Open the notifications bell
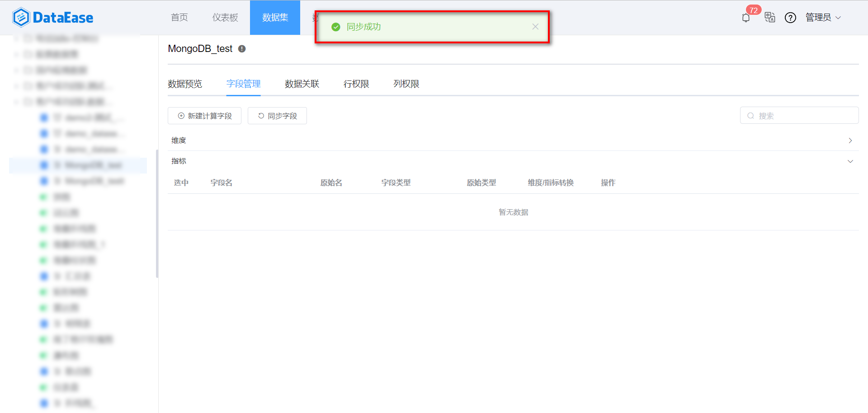868x413 pixels. click(746, 18)
